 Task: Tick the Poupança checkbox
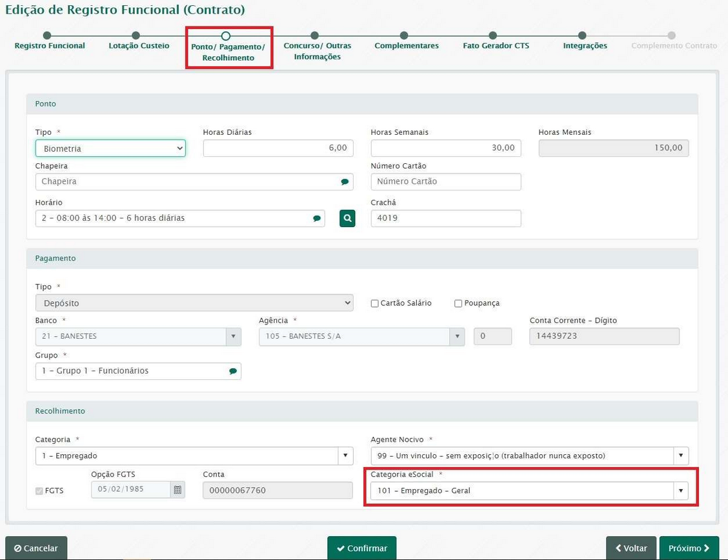[458, 303]
